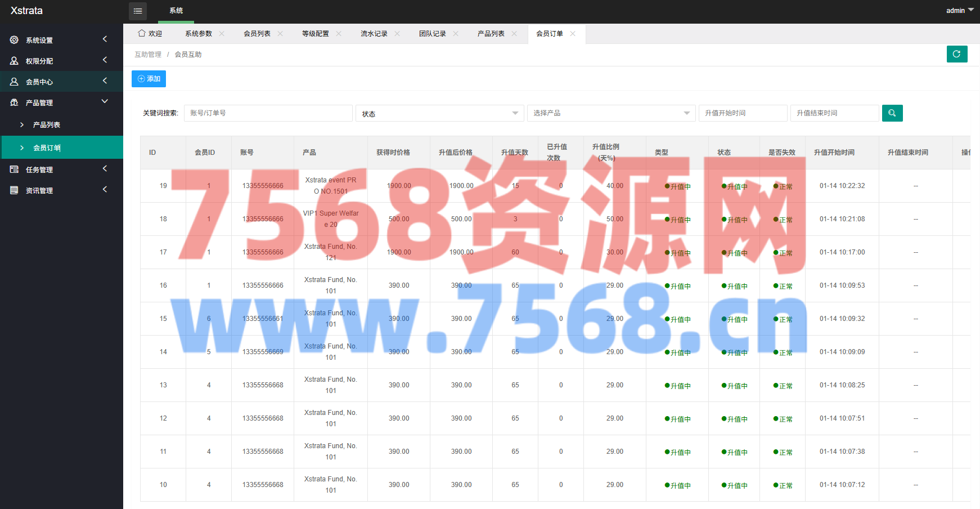
Task: Click the blue 添加 button
Action: (149, 79)
